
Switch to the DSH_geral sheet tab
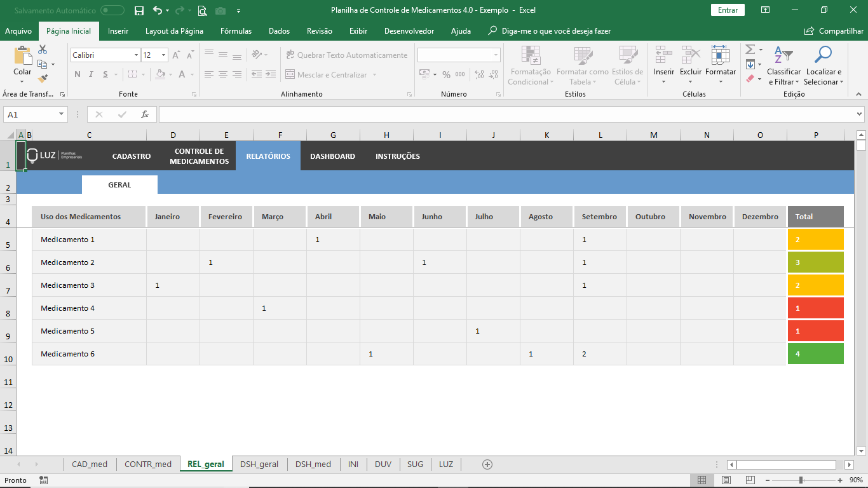point(259,464)
